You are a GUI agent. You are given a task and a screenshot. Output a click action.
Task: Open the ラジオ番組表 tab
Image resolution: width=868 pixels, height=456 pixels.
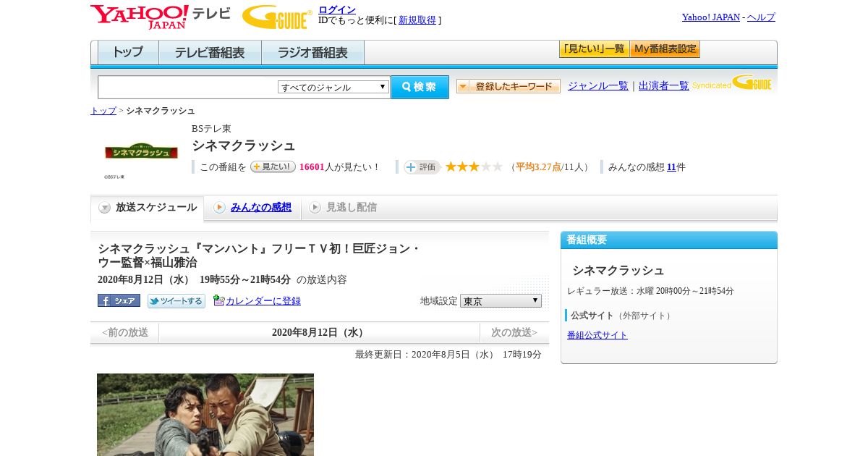[313, 53]
